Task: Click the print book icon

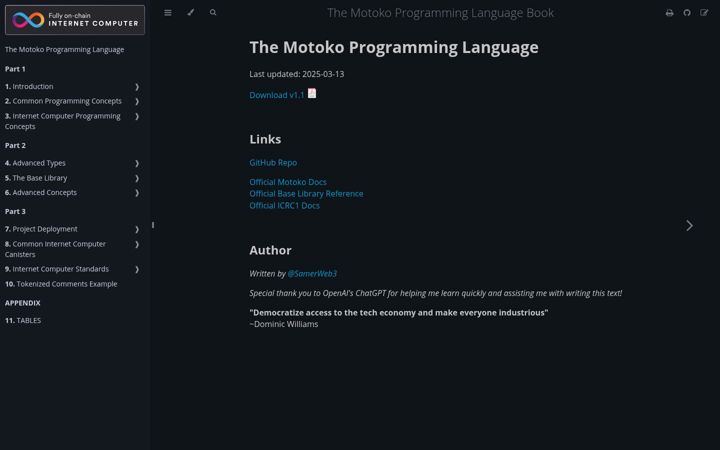Action: [669, 13]
